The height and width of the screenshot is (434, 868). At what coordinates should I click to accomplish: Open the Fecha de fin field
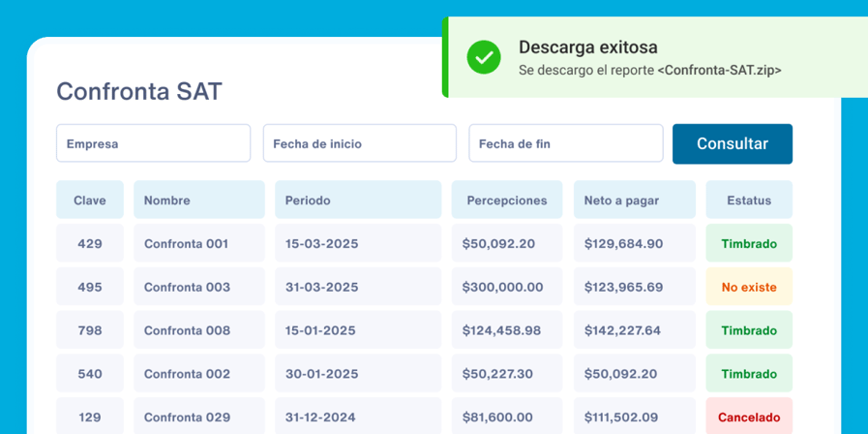tap(565, 143)
